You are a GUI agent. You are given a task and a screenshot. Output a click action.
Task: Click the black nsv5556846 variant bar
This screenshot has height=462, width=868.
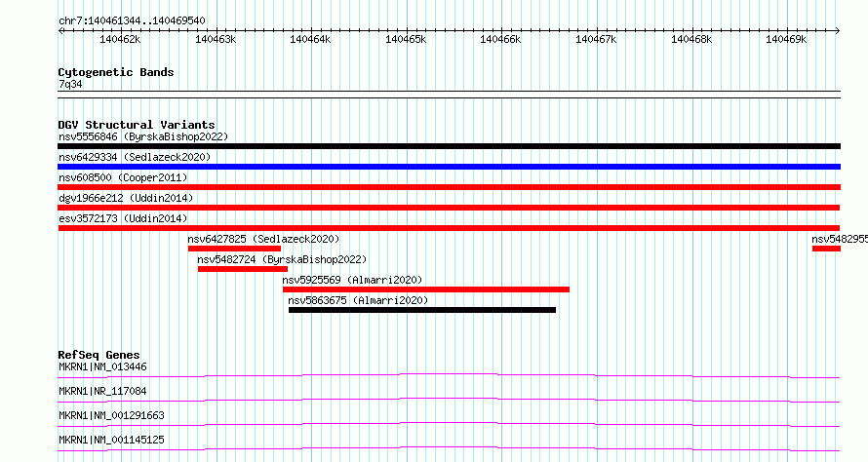point(449,146)
